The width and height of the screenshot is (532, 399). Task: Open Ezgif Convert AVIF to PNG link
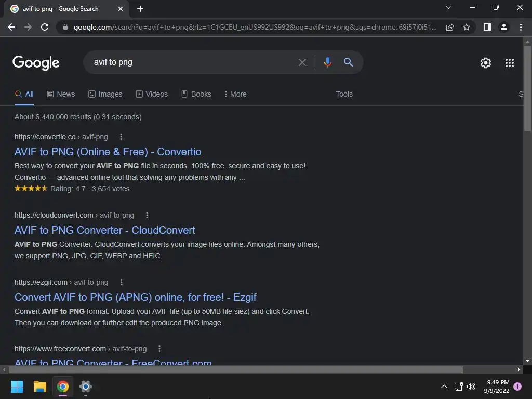[x=136, y=297]
